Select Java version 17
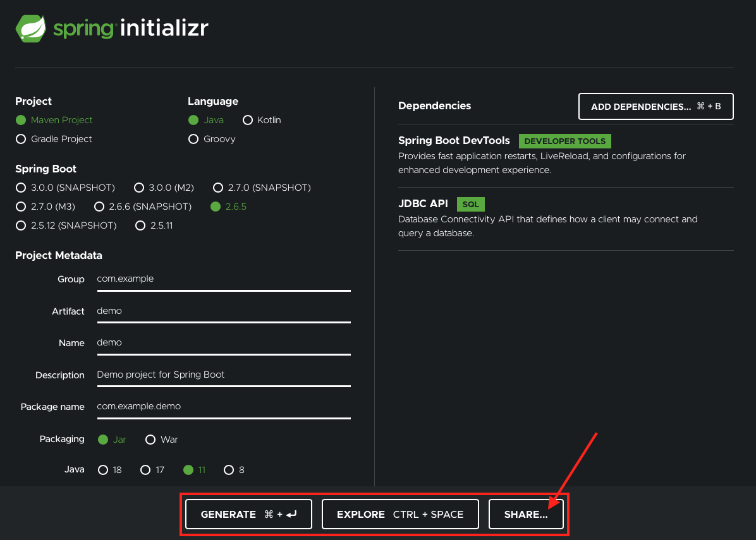756x540 pixels. 145,470
